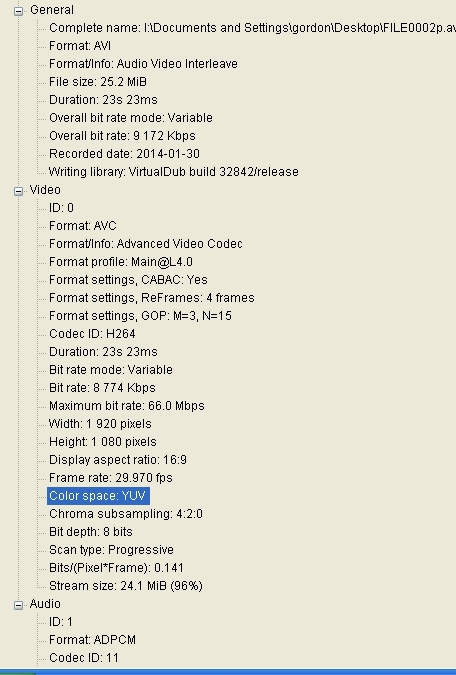Select Format settings, CABAC: Yes row

tap(128, 280)
